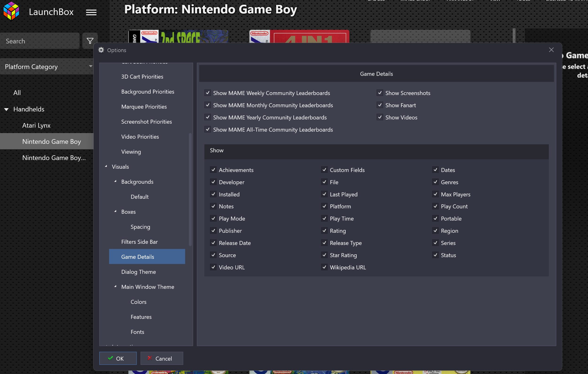Toggle the Play Count checkbox
The width and height of the screenshot is (588, 374).
[435, 206]
